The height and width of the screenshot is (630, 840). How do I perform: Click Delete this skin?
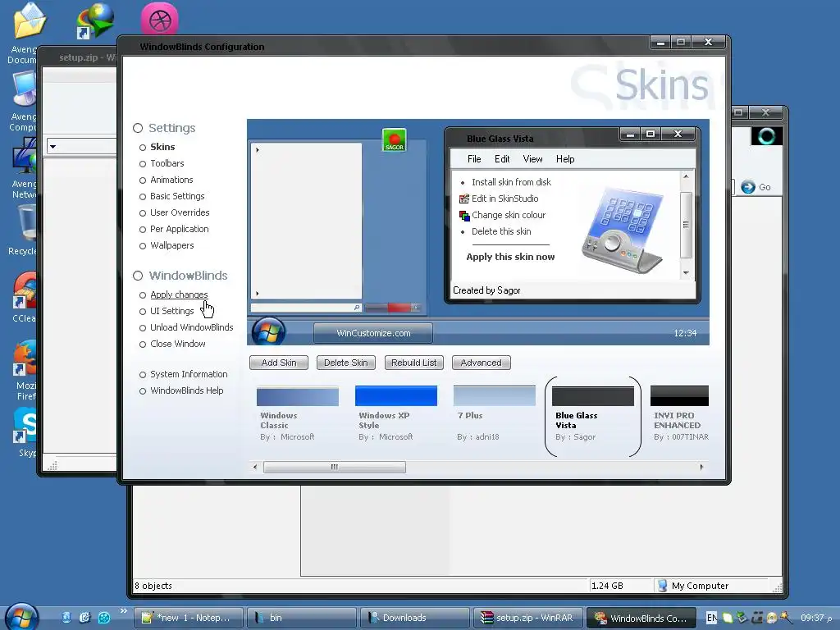point(501,231)
